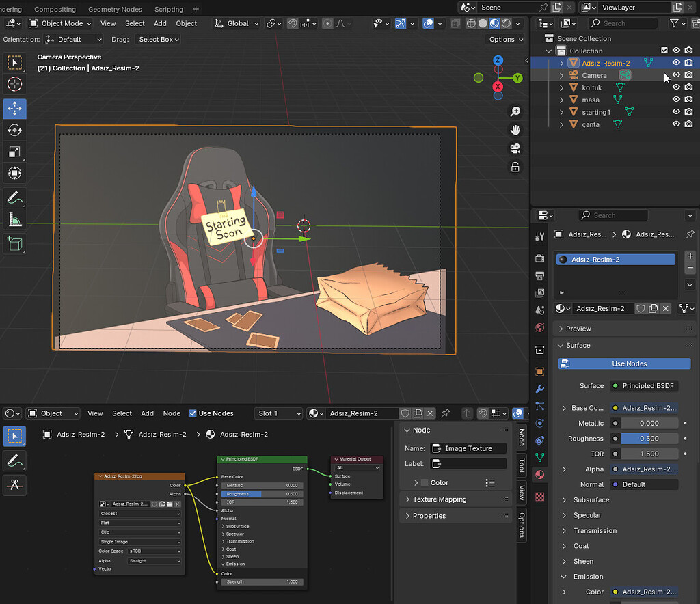Adjust the Roughness slider in properties
The image size is (700, 604).
(649, 439)
